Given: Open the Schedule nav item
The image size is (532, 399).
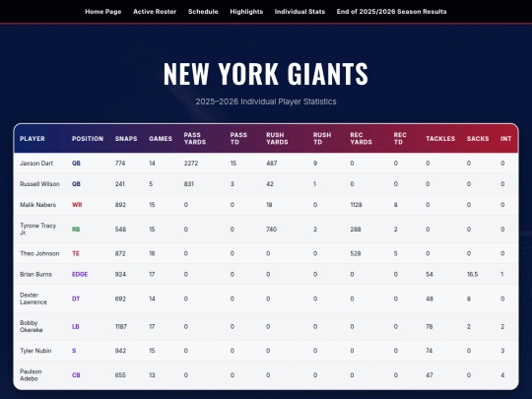Looking at the screenshot, I should [203, 12].
